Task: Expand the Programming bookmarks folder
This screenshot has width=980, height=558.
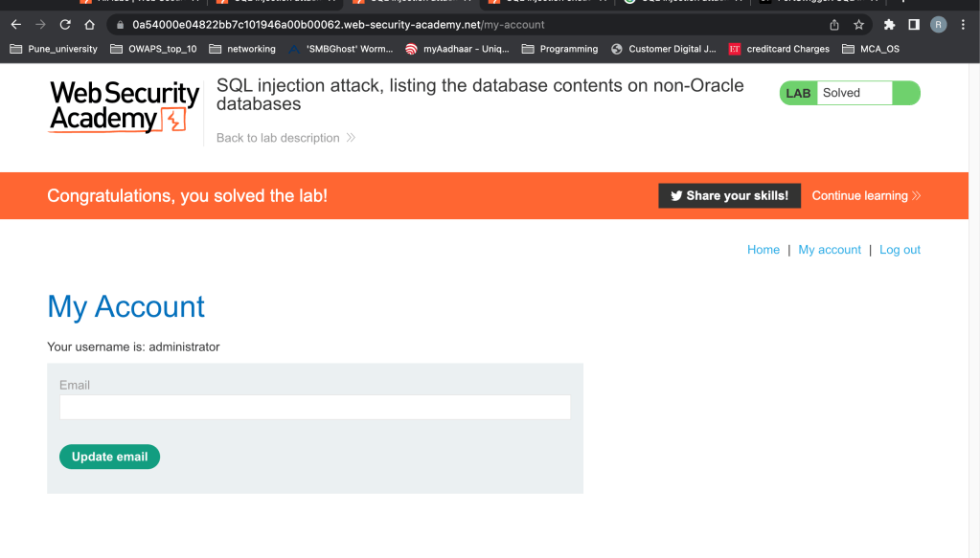Action: coord(559,49)
